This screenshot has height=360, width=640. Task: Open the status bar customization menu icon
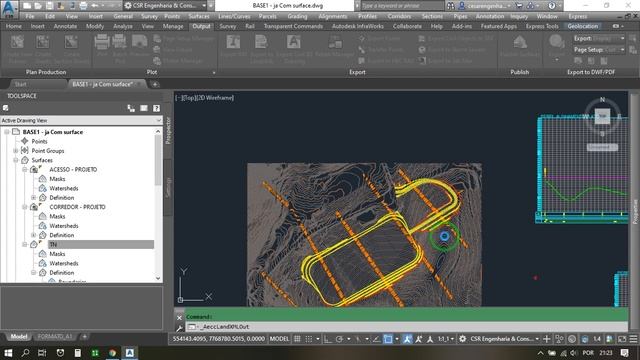(633, 339)
